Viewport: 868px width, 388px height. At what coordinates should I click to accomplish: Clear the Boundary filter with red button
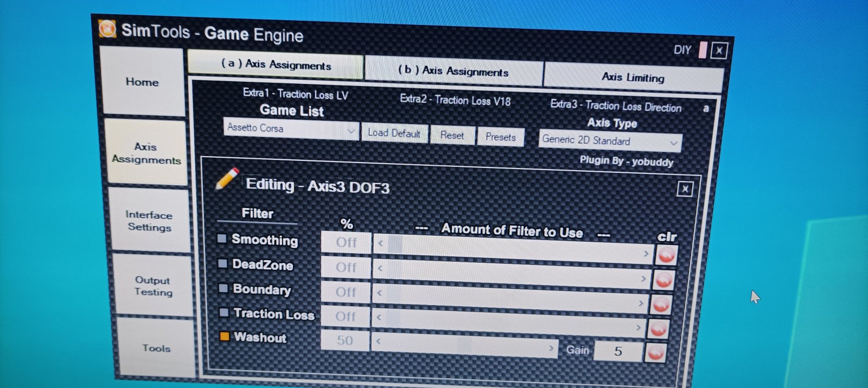[x=661, y=305]
